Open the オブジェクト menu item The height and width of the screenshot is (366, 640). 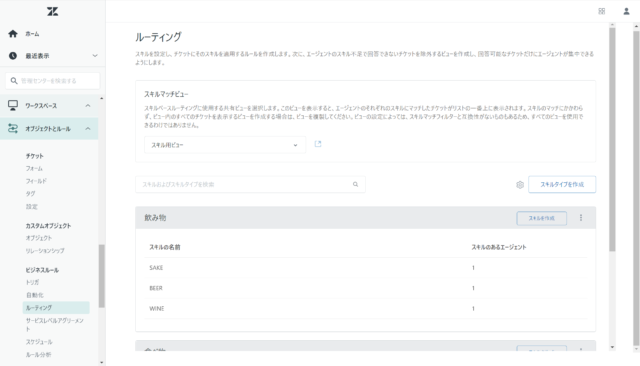click(x=39, y=238)
